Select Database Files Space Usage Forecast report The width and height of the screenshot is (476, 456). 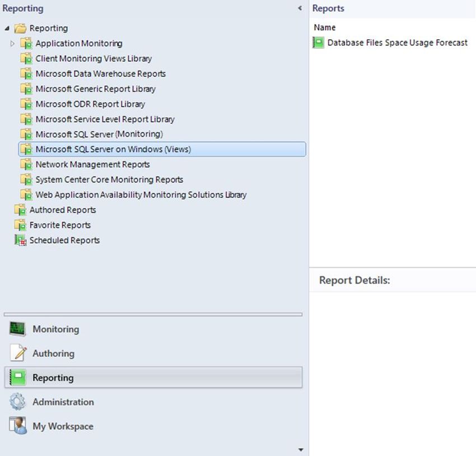tap(398, 43)
